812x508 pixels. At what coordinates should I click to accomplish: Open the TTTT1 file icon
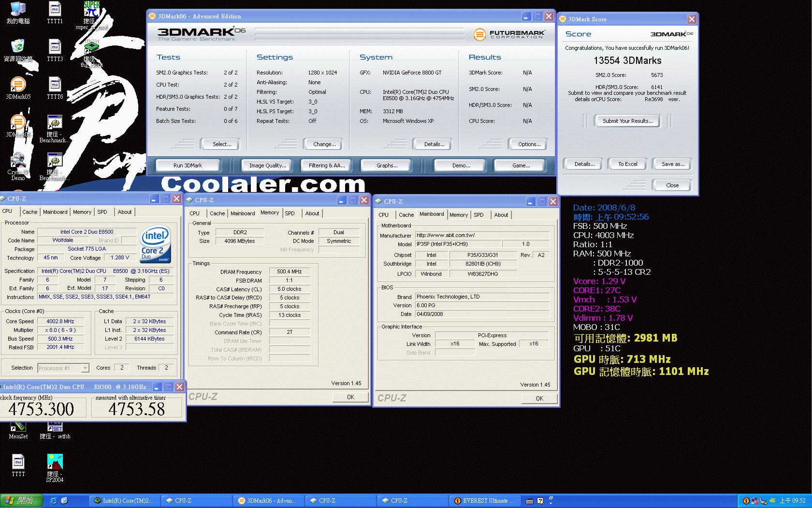pyautogui.click(x=55, y=13)
